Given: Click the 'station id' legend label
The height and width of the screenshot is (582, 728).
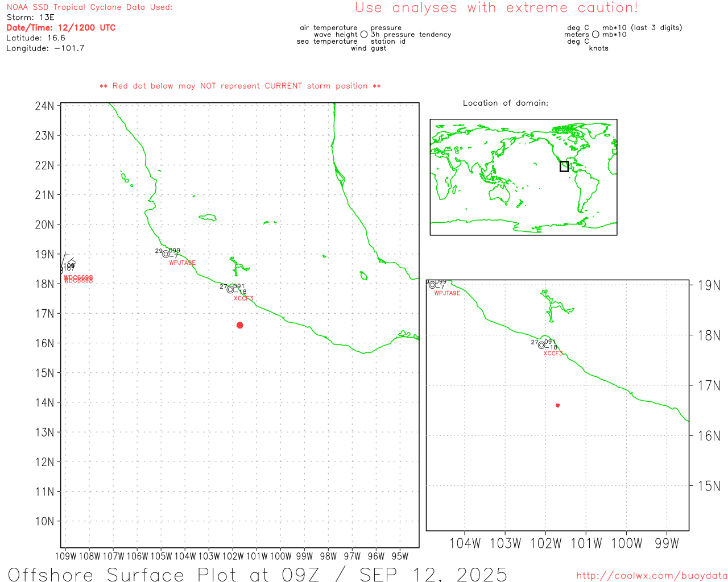Looking at the screenshot, I should click(388, 41).
